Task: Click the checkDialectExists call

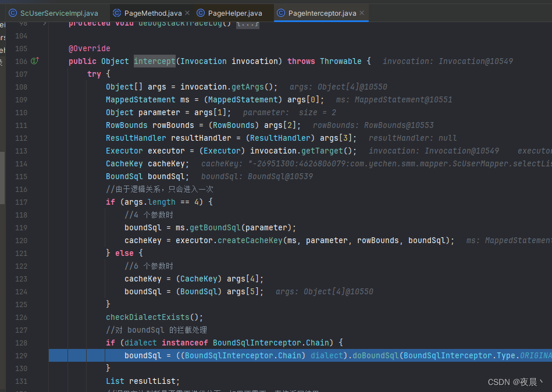Action: pos(148,317)
